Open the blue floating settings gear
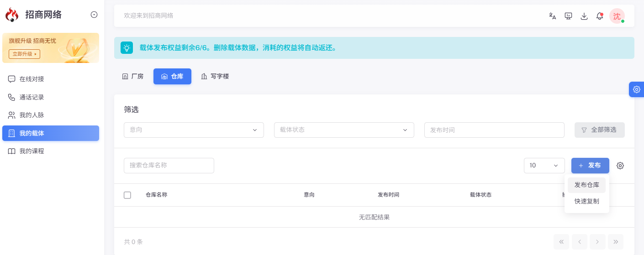 [637, 89]
